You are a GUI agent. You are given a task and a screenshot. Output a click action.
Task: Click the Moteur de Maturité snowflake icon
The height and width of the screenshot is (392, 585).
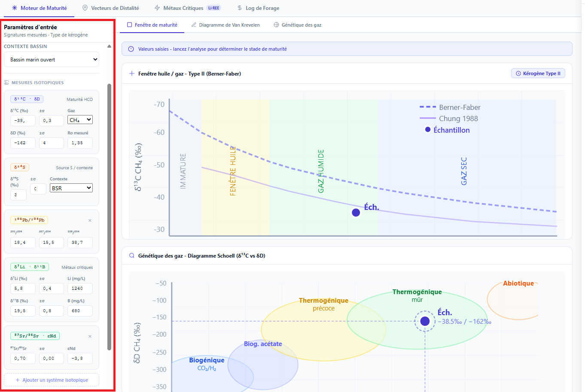click(15, 8)
